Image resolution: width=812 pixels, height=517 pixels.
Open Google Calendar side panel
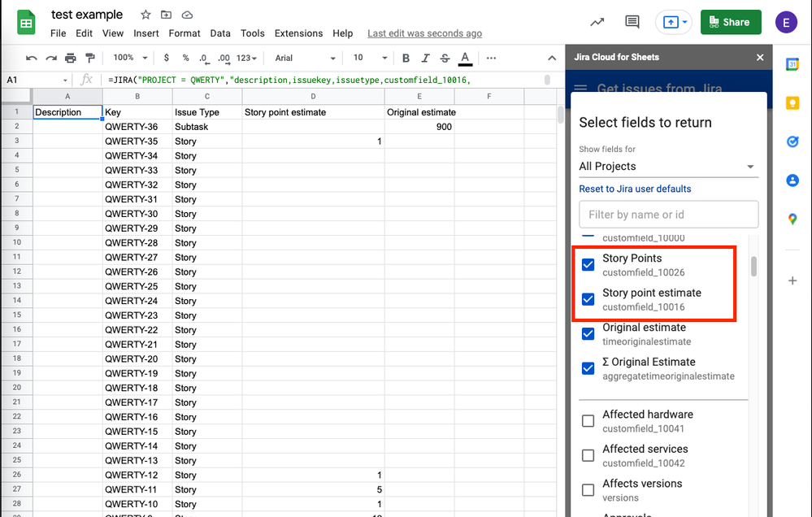(792, 64)
